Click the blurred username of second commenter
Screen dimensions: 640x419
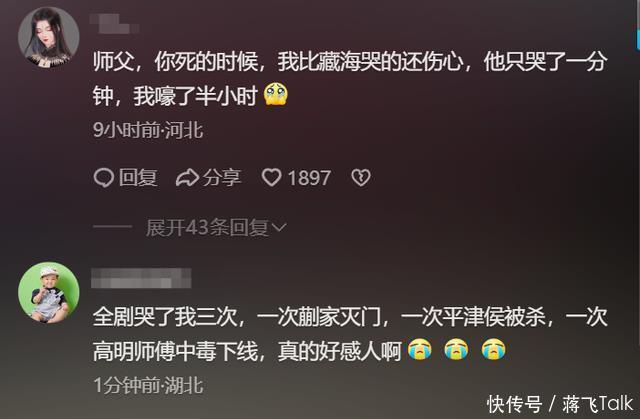pyautogui.click(x=141, y=278)
